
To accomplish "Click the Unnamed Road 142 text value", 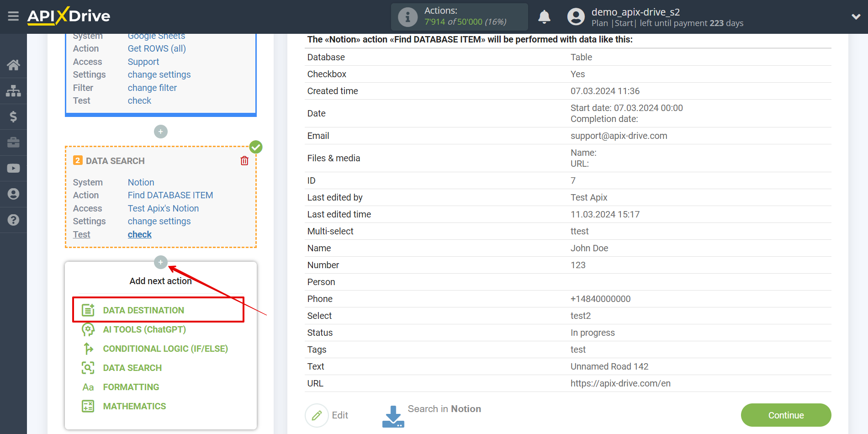I will tap(609, 366).
